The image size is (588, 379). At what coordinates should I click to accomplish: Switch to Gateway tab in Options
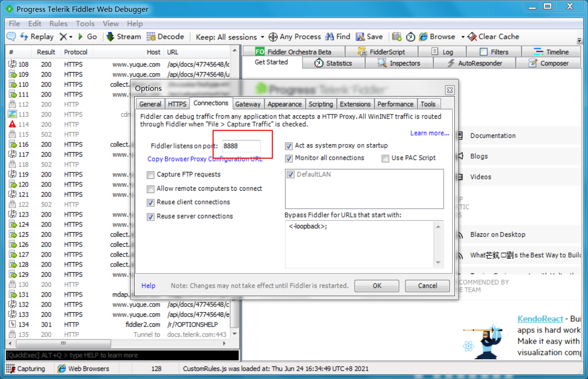[247, 104]
